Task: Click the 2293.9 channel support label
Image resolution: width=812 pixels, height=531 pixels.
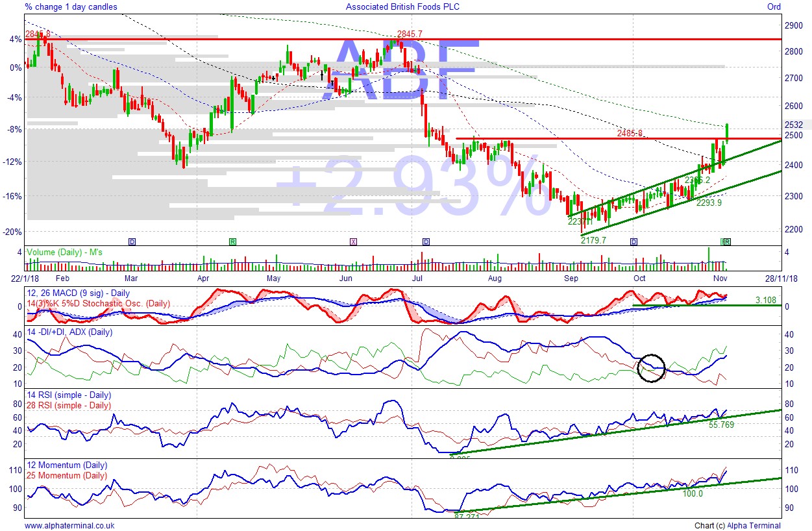Action: click(709, 203)
